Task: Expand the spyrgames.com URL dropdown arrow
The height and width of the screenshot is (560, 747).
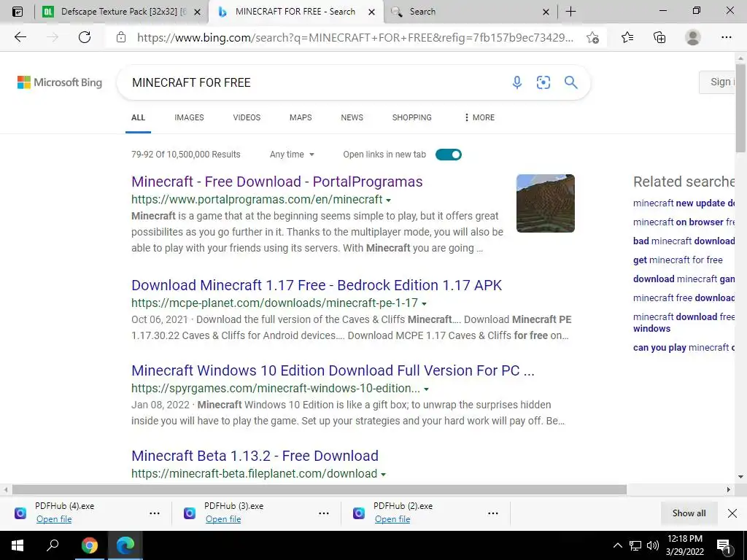Action: pyautogui.click(x=426, y=389)
